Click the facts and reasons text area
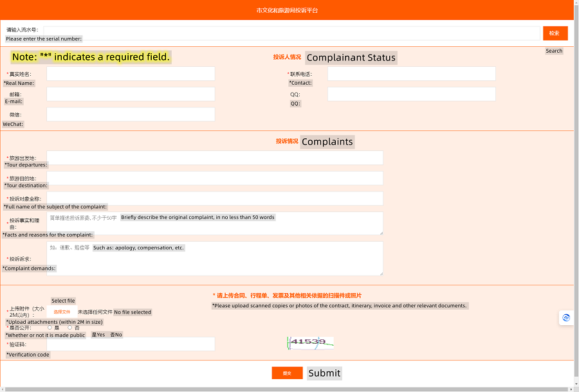The width and height of the screenshot is (579, 392). (x=215, y=223)
